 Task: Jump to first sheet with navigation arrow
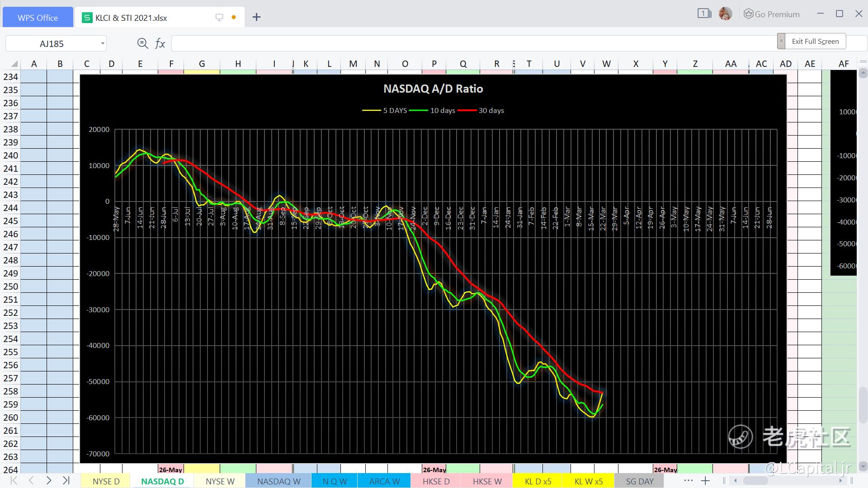click(14, 480)
